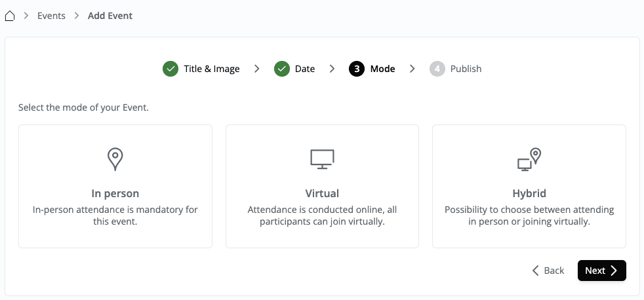Click the home icon in the breadcrumb
The width and height of the screenshot is (644, 300).
[x=10, y=16]
